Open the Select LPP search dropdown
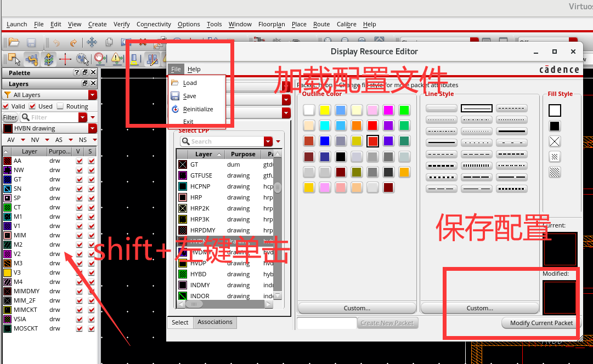The height and width of the screenshot is (364, 593). point(268,141)
